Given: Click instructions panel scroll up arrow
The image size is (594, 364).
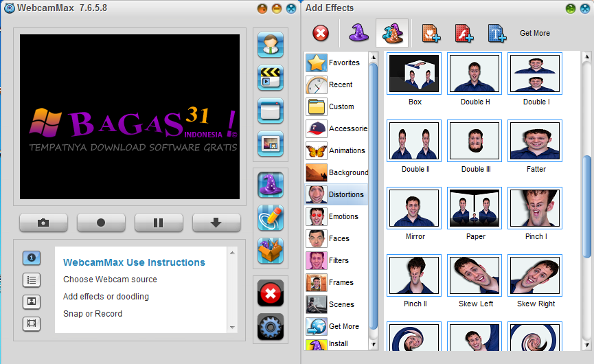Looking at the screenshot, I should coord(232,253).
